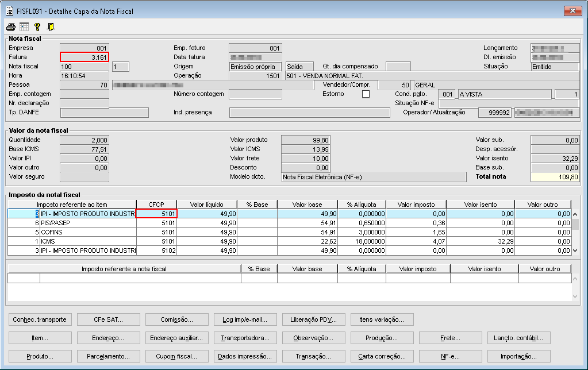Viewport: 588px width, 370px height.
Task: Select the PIS/PASEP row
Action: point(289,223)
